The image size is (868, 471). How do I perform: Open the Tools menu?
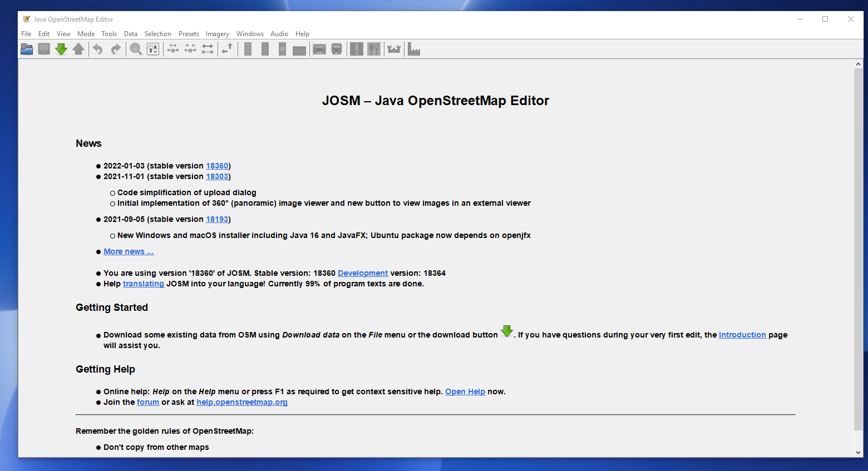point(109,34)
